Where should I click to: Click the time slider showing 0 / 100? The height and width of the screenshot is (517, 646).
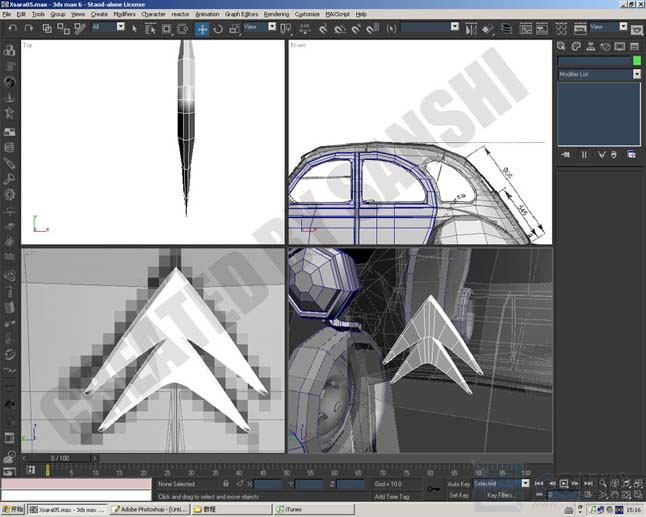tap(60, 458)
